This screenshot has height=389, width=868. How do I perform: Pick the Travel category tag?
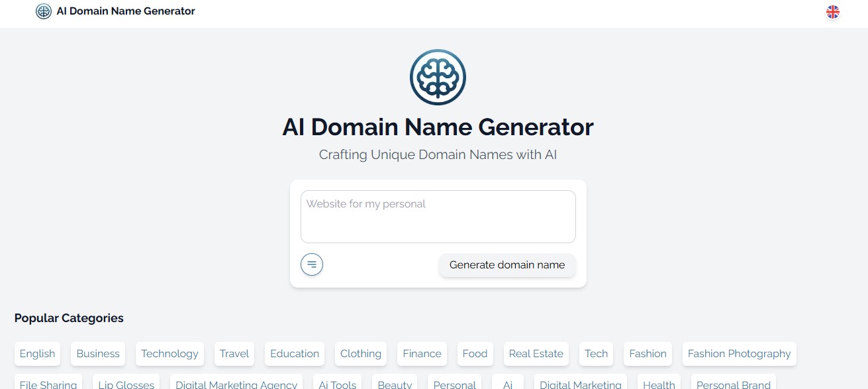(x=234, y=354)
